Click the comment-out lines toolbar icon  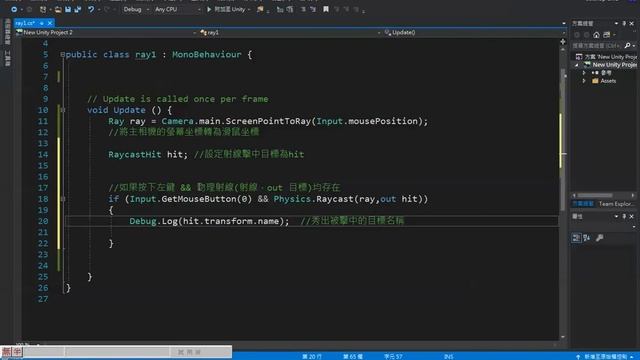pyautogui.click(x=303, y=9)
